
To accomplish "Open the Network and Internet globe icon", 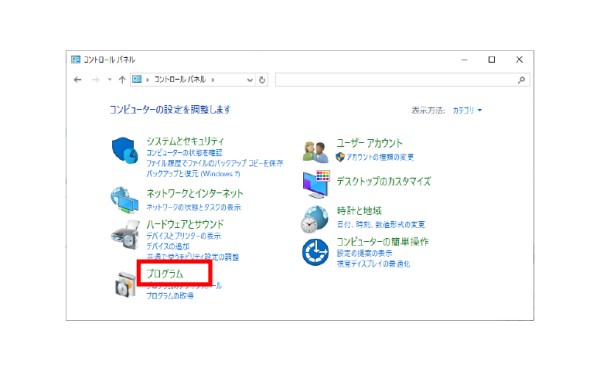I will (125, 200).
